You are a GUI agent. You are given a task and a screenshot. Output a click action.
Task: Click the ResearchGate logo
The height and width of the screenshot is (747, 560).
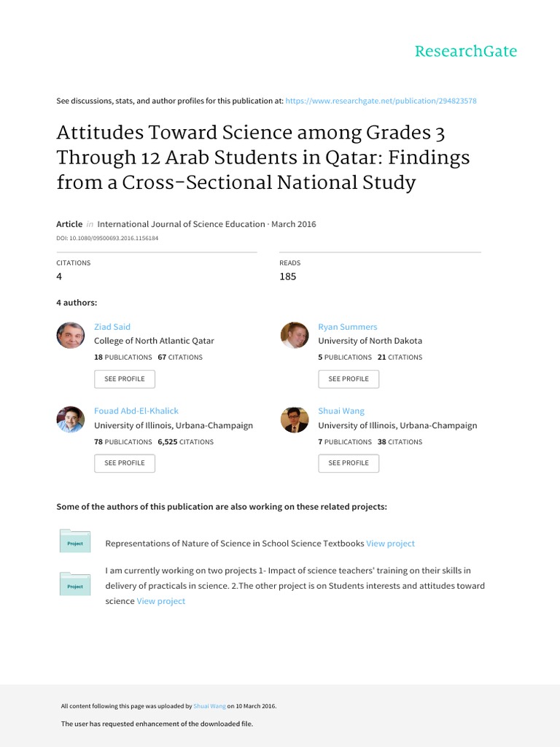pyautogui.click(x=465, y=51)
